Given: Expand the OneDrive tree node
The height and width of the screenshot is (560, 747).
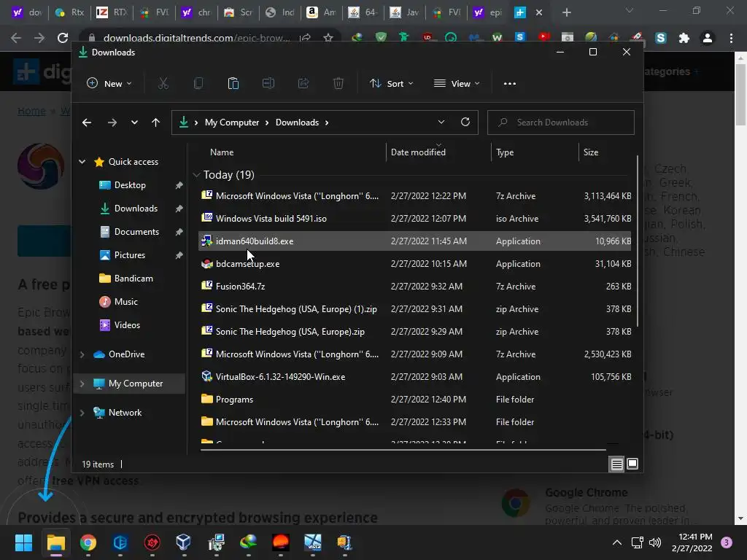Looking at the screenshot, I should click(x=82, y=354).
